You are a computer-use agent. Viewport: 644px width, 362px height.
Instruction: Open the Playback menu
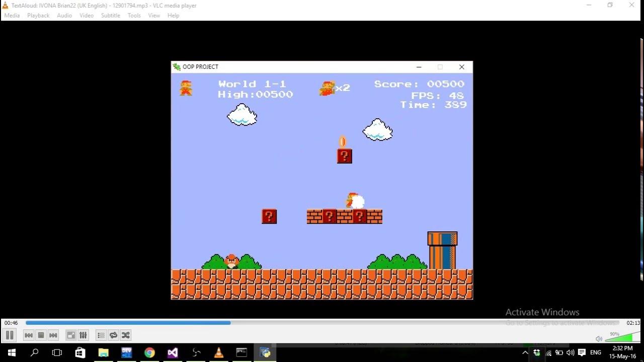(38, 16)
